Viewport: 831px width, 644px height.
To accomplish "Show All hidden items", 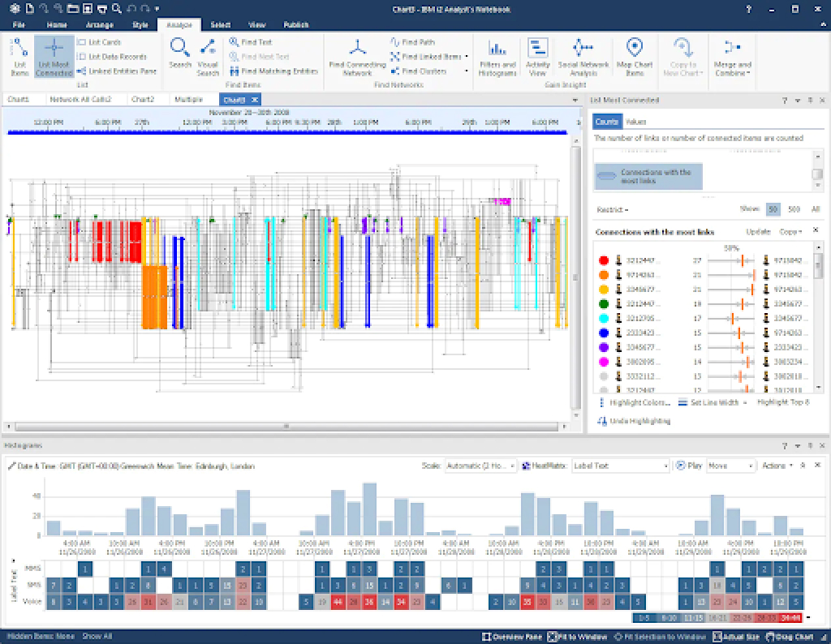I will coord(96,636).
